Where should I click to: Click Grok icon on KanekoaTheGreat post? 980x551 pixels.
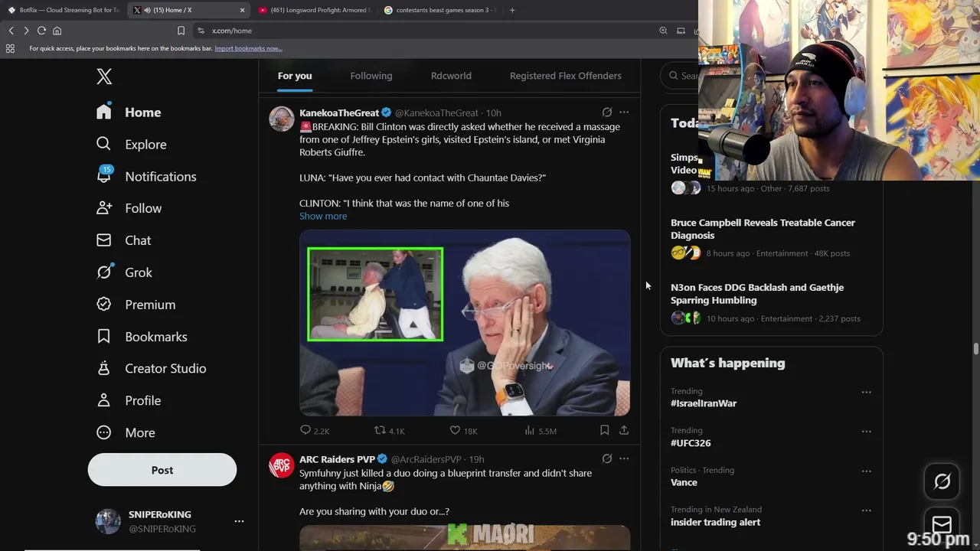606,112
